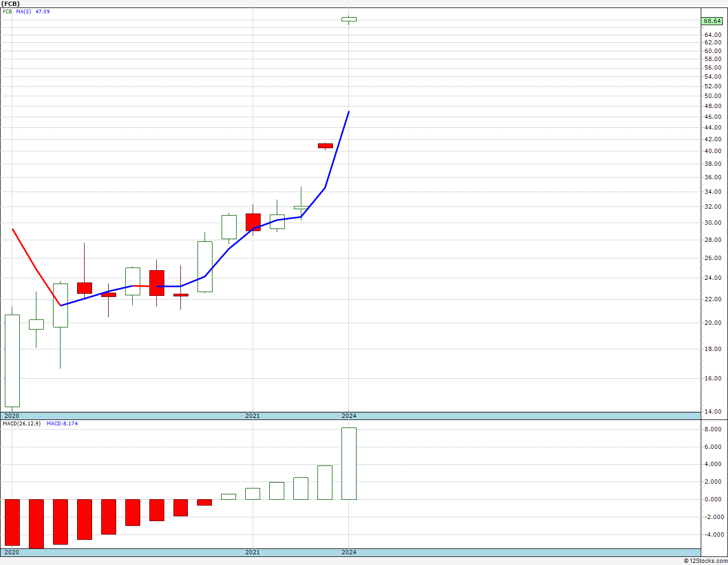Screen dimensions: 728x565
Task: Click the 8.000 MACD axis label
Action: (712, 429)
